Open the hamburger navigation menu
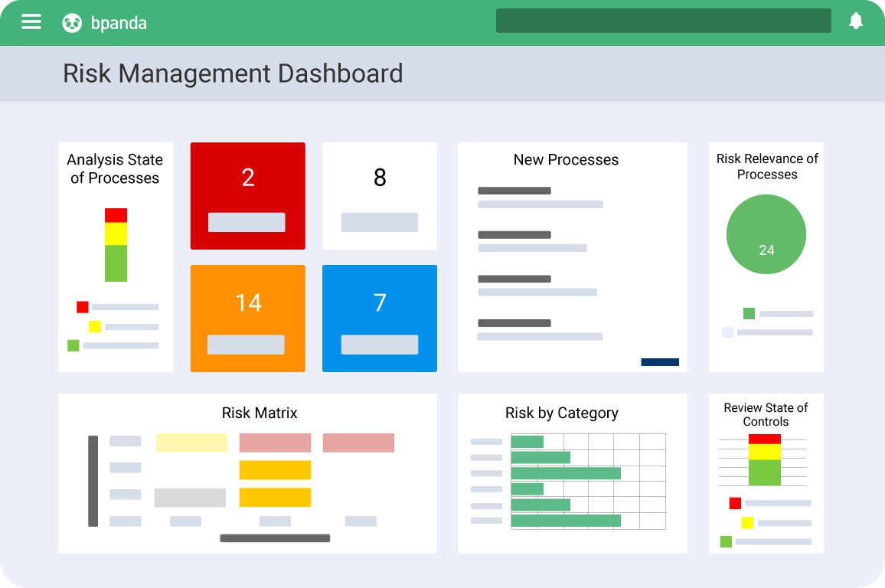 (x=31, y=22)
